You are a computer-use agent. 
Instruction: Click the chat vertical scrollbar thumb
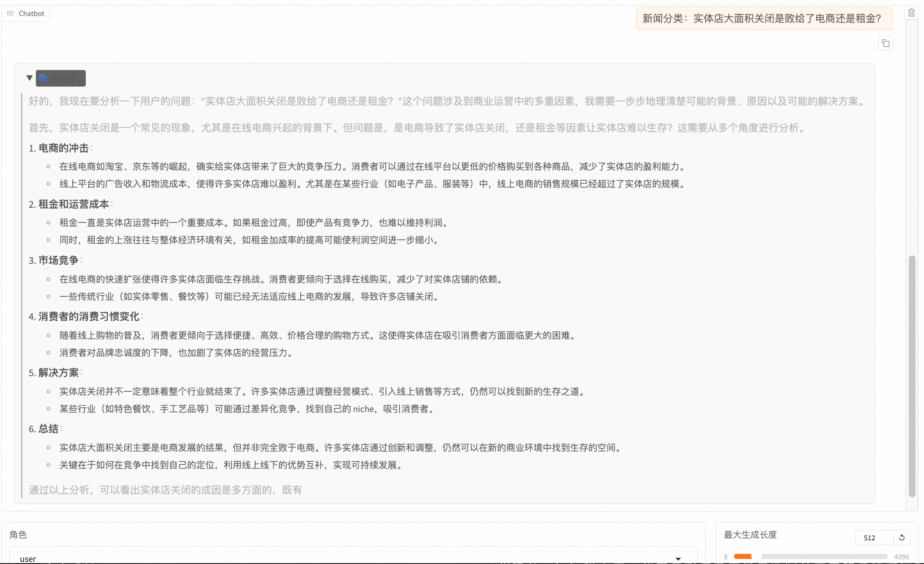click(912, 376)
